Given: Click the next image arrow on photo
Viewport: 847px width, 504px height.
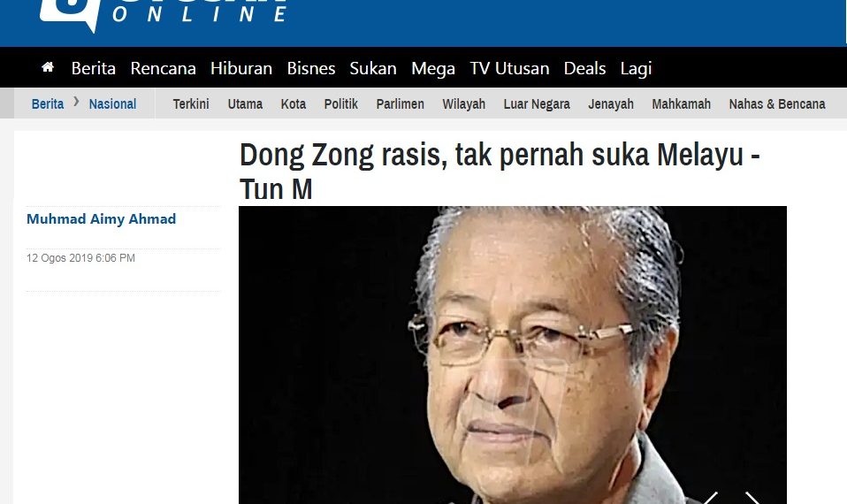Looking at the screenshot, I should pos(753,498).
